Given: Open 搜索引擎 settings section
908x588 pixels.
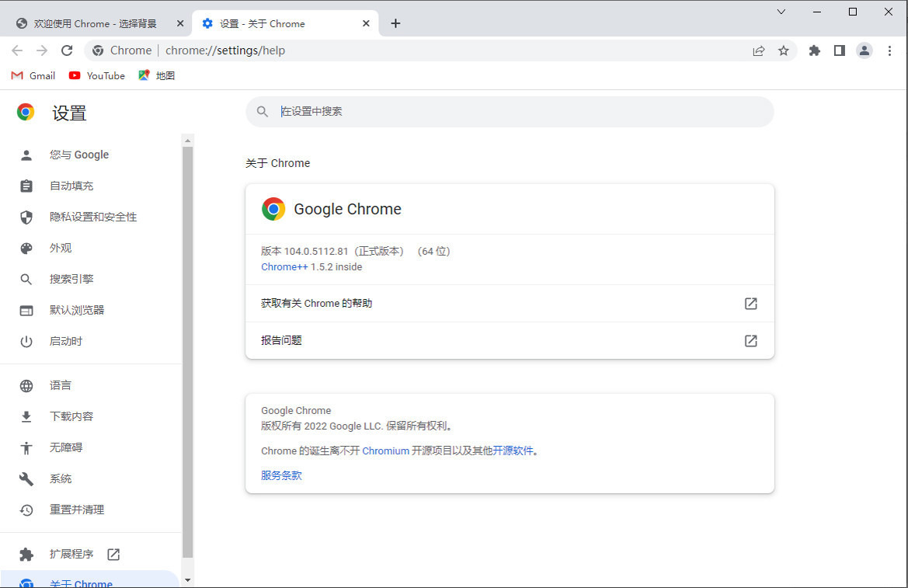Looking at the screenshot, I should click(71, 279).
